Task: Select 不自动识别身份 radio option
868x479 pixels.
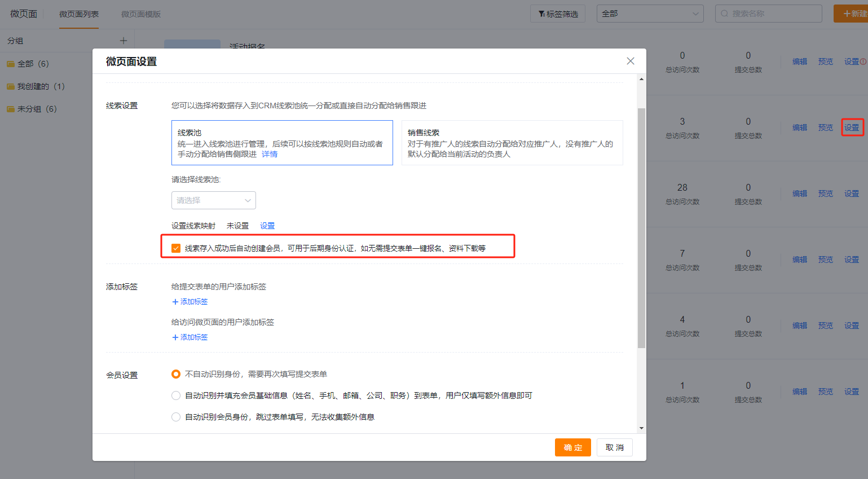Action: pyautogui.click(x=176, y=374)
